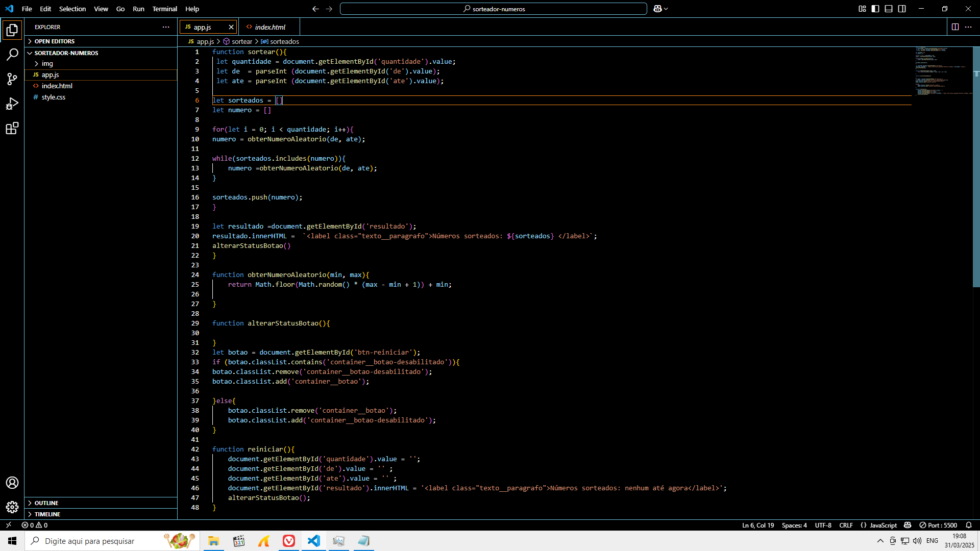Open index.html in file explorer tree
This screenshot has height=551, width=980.
101,86
